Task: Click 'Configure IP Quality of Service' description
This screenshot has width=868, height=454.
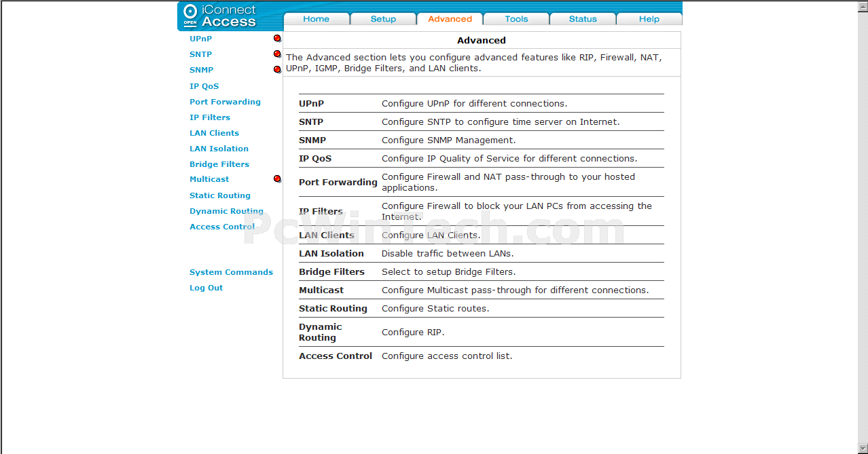Action: [x=509, y=159]
